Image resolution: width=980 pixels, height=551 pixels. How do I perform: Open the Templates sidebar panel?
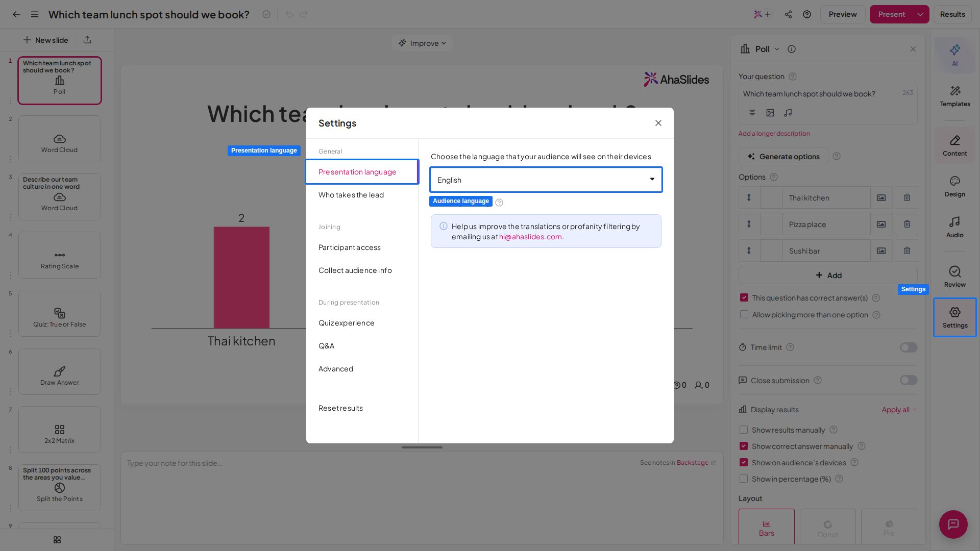pos(954,96)
